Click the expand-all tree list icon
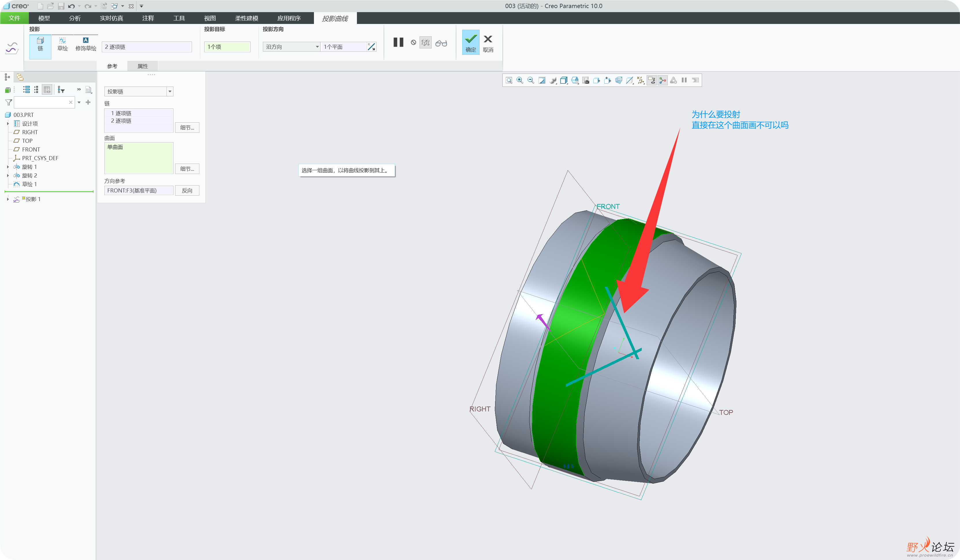Viewport: 960px width, 560px height. pyautogui.click(x=26, y=90)
